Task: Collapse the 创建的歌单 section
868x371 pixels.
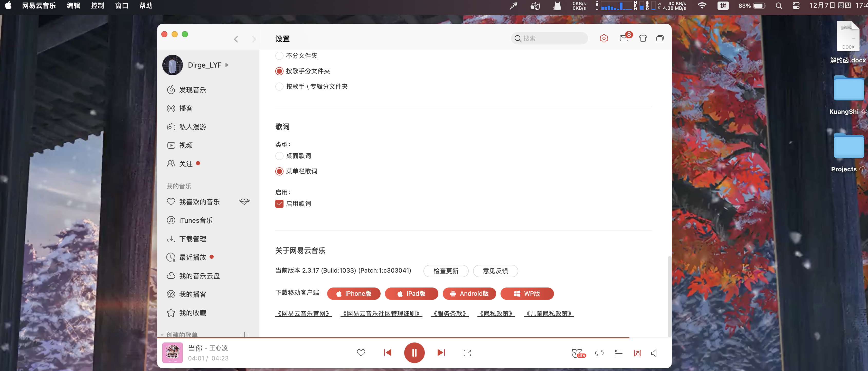Action: coord(162,335)
